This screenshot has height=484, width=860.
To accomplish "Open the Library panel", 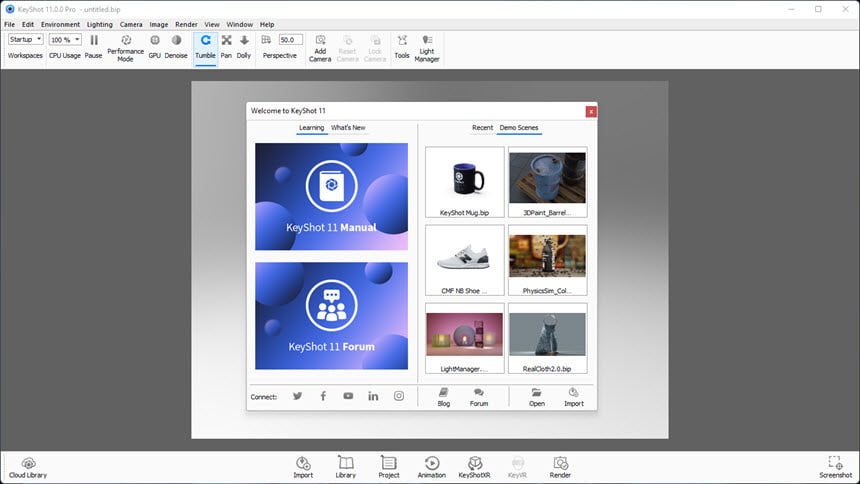I will click(346, 468).
